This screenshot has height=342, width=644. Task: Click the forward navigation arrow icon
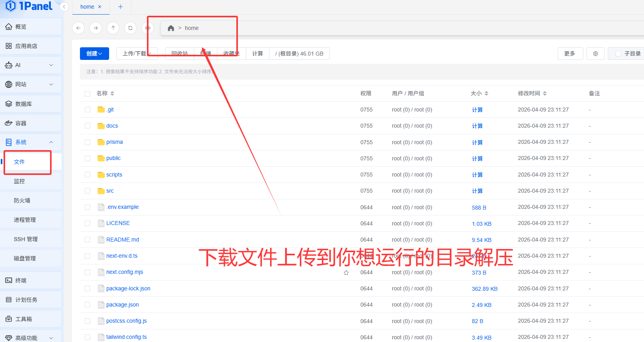coord(96,28)
